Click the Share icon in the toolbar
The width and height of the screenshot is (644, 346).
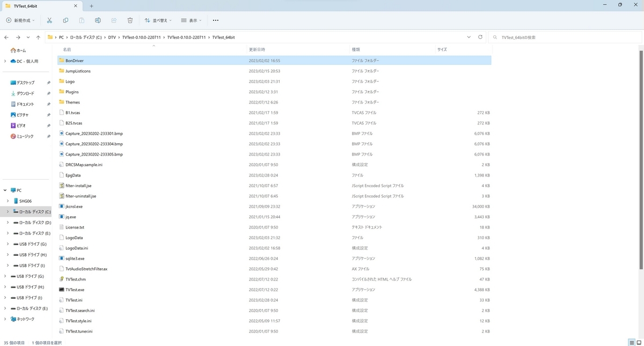114,20
